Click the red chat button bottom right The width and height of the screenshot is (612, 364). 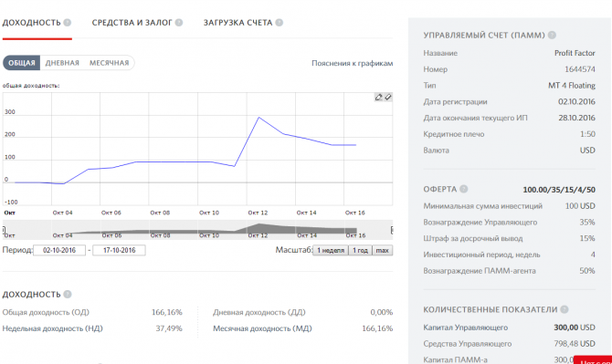(x=593, y=359)
